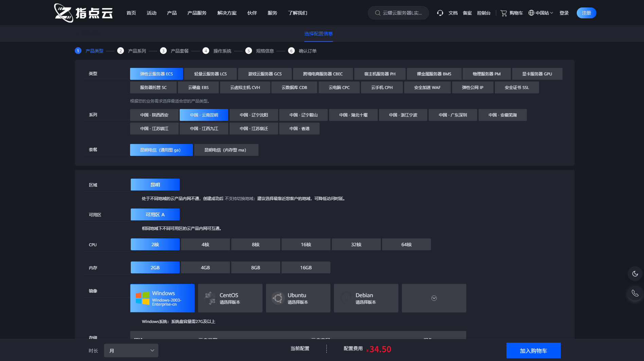Go to step 3 产品套餐

(175, 51)
